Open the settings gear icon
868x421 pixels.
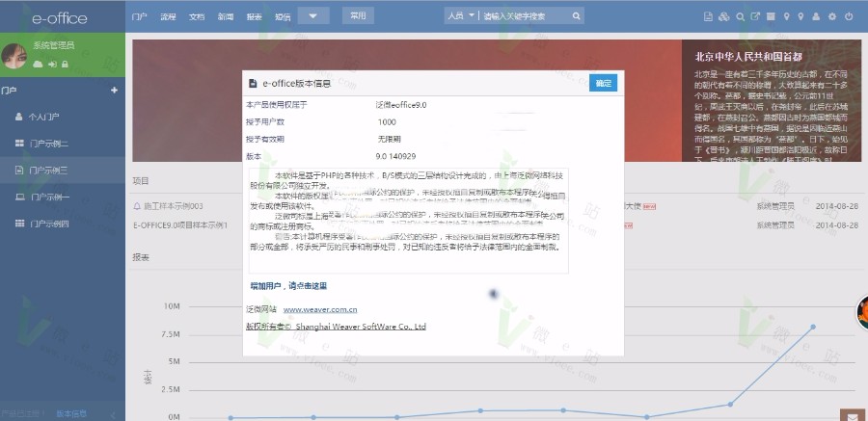click(832, 16)
